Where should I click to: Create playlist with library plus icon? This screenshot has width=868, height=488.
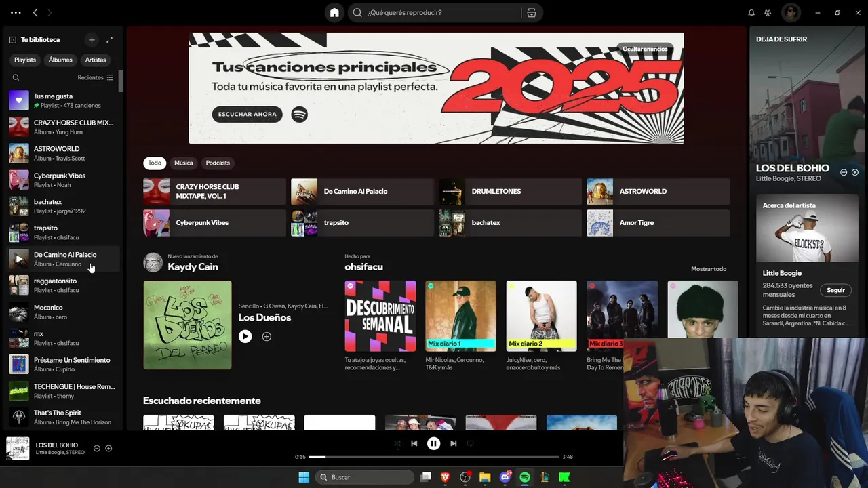92,39
